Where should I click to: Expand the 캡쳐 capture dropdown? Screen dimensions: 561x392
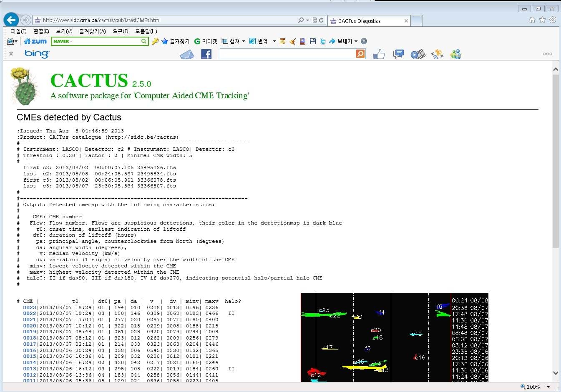243,41
